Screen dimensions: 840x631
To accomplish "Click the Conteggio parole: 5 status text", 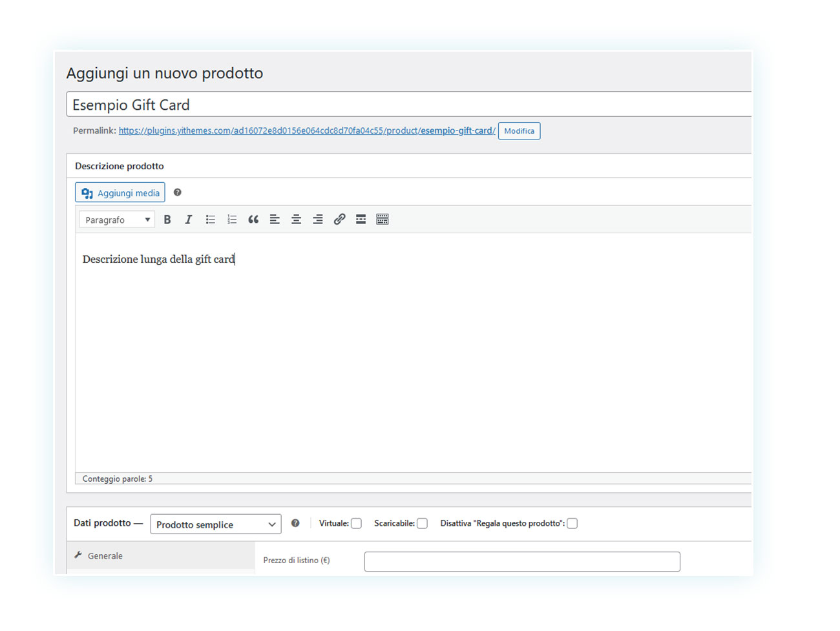I will tap(118, 479).
